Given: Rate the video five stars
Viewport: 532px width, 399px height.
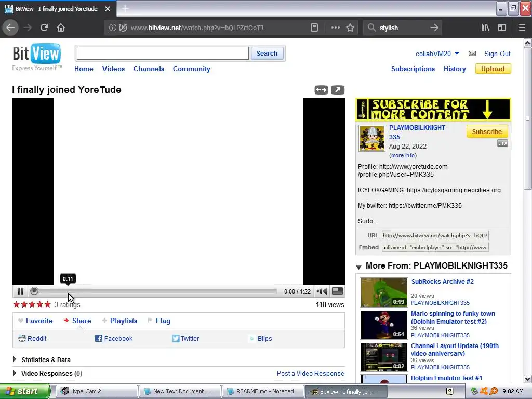Looking at the screenshot, I should 47,304.
